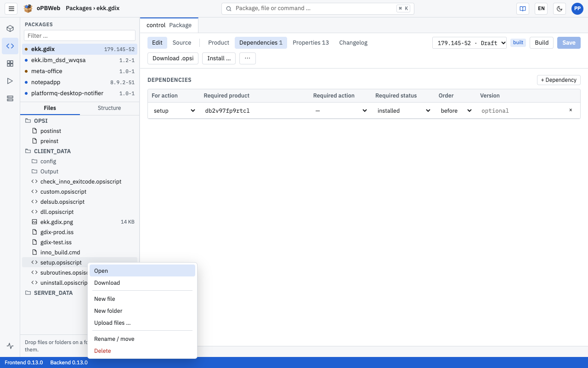This screenshot has width=588, height=368.
Task: Open the cube packages sidebar icon
Action: [x=10, y=29]
